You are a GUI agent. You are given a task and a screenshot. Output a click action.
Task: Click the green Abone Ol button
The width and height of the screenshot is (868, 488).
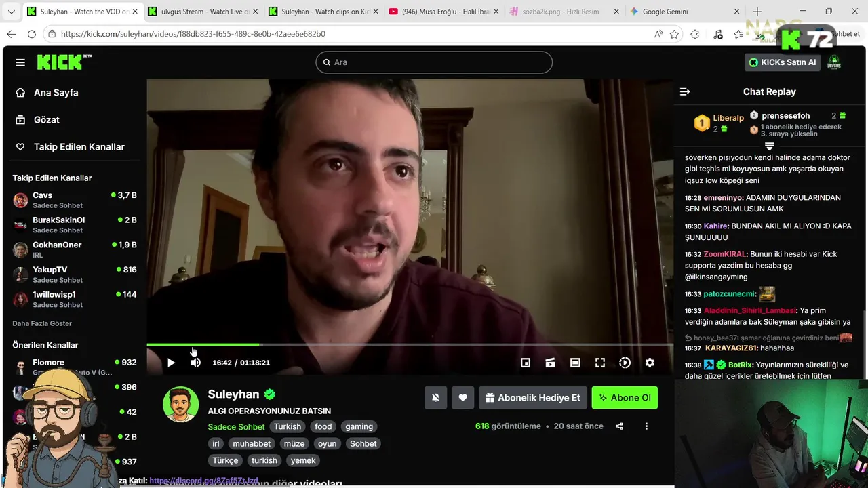tap(625, 398)
